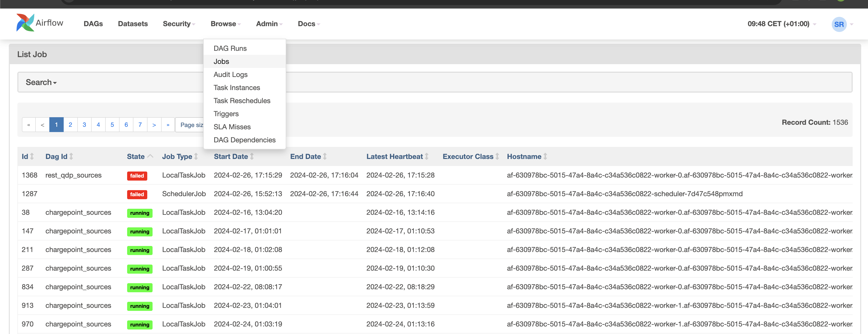Collapse the Browse dropdown menu
868x334 pixels.
click(x=225, y=24)
